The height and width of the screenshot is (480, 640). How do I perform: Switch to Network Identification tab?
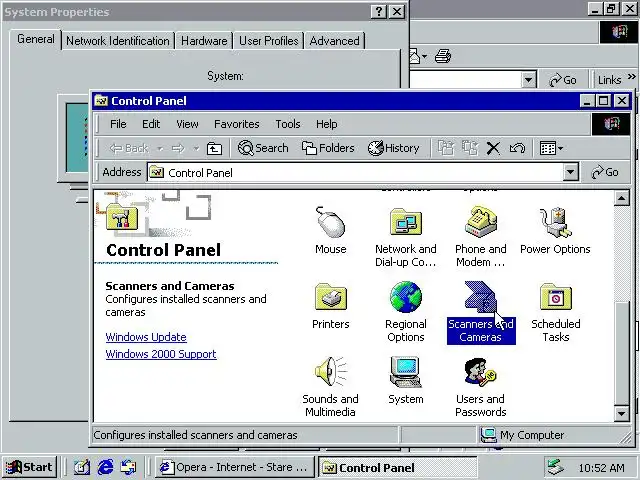click(118, 41)
